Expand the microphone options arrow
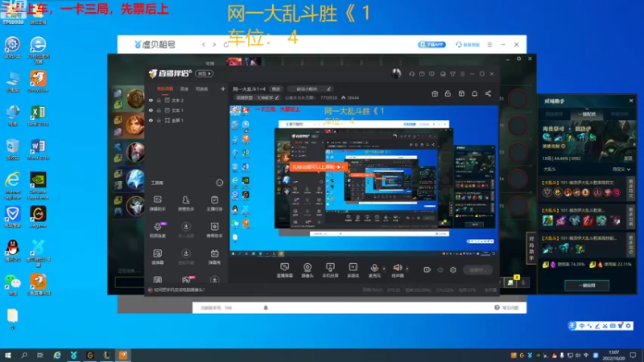The image size is (644, 362). tap(384, 269)
